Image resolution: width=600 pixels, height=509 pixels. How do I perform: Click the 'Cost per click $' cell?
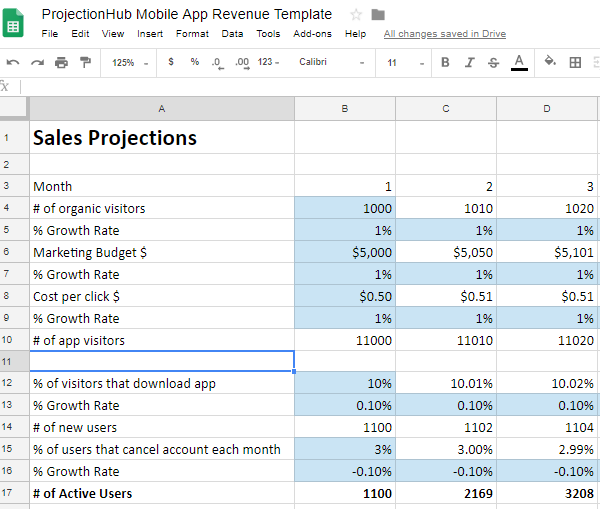(162, 296)
